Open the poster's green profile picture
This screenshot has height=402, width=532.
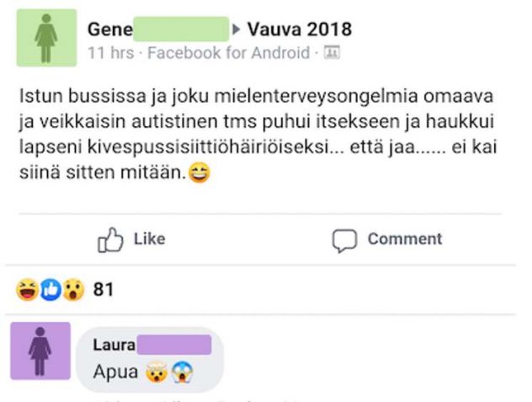click(46, 38)
